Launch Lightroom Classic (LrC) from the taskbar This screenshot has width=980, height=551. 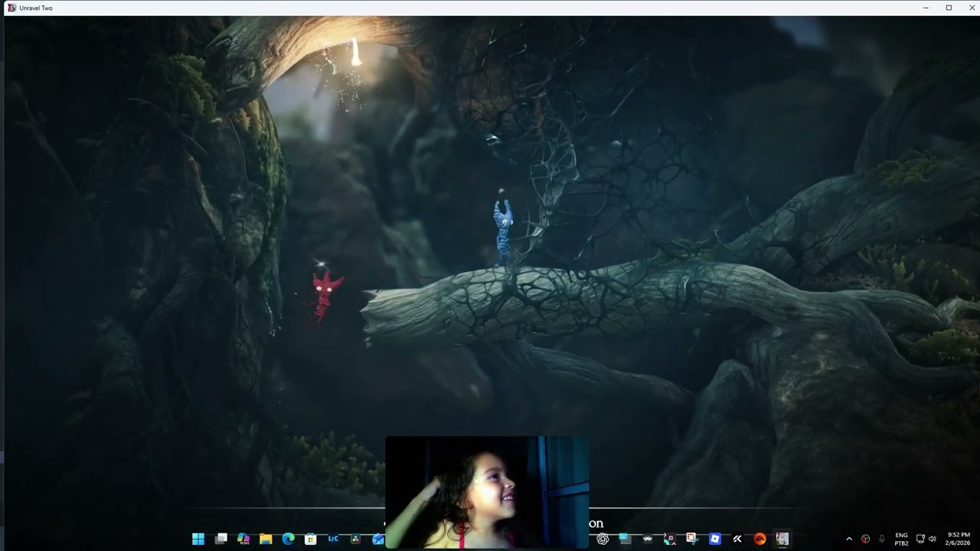pos(333,539)
